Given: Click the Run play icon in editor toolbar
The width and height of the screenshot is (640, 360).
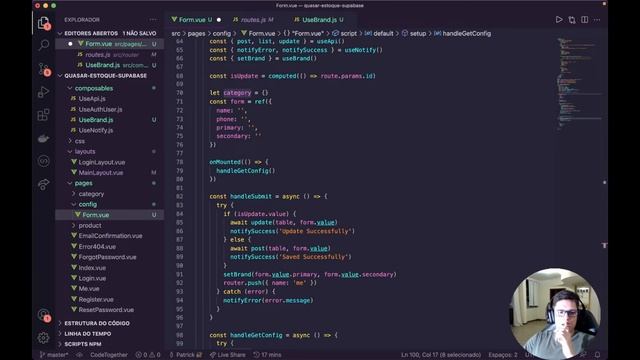Looking at the screenshot, I should pyautogui.click(x=559, y=20).
